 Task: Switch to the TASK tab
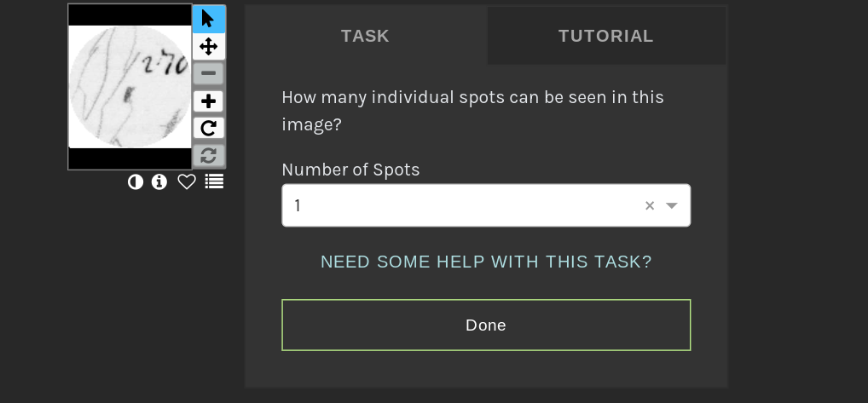(x=365, y=36)
